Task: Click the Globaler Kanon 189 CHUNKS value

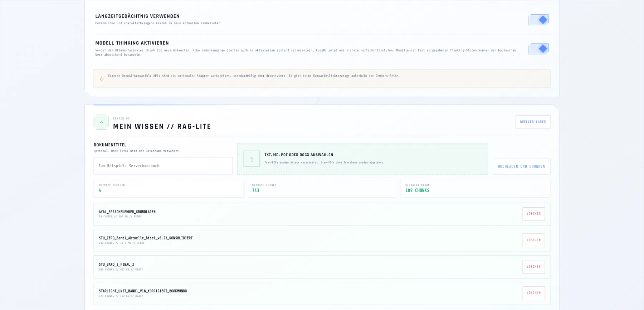Action: click(x=417, y=190)
